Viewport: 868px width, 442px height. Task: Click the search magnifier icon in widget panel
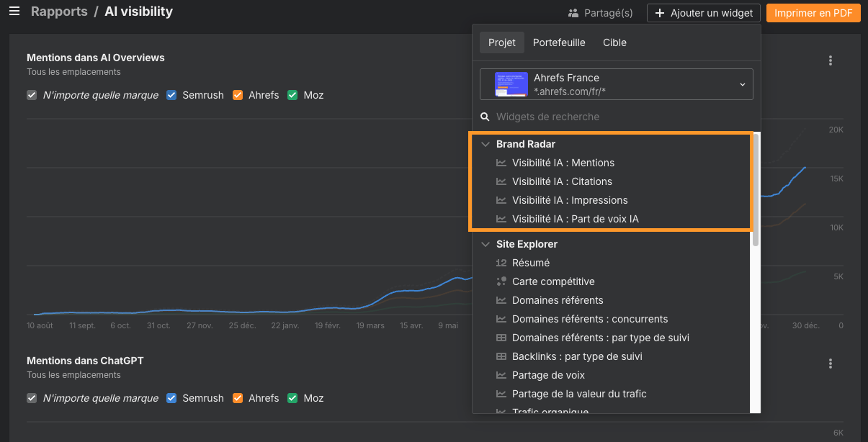[486, 117]
